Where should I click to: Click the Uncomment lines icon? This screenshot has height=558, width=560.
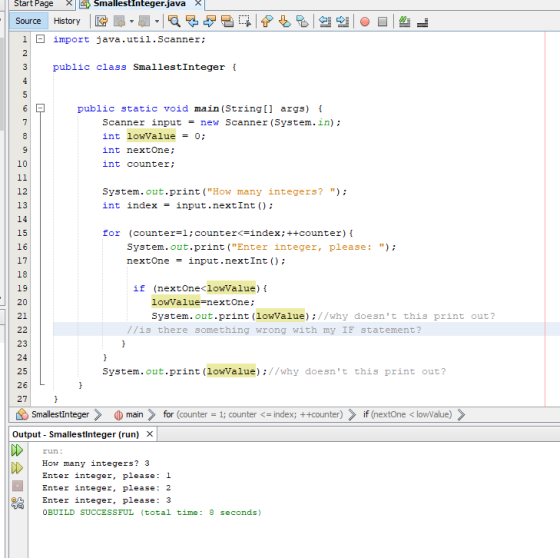[x=422, y=22]
